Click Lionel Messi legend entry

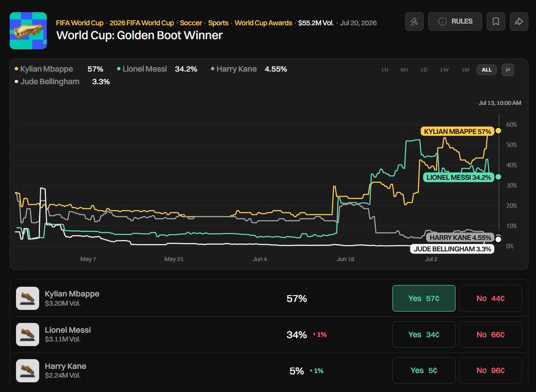(x=157, y=69)
